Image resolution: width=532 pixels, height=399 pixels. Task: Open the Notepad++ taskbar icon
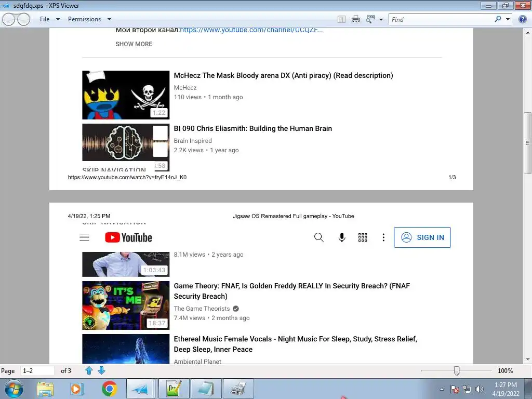click(x=174, y=389)
